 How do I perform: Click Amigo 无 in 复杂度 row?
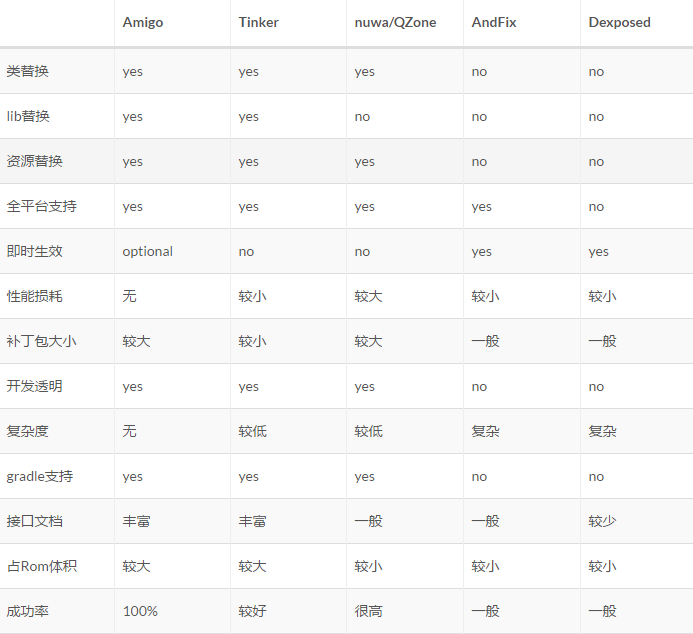click(x=129, y=431)
